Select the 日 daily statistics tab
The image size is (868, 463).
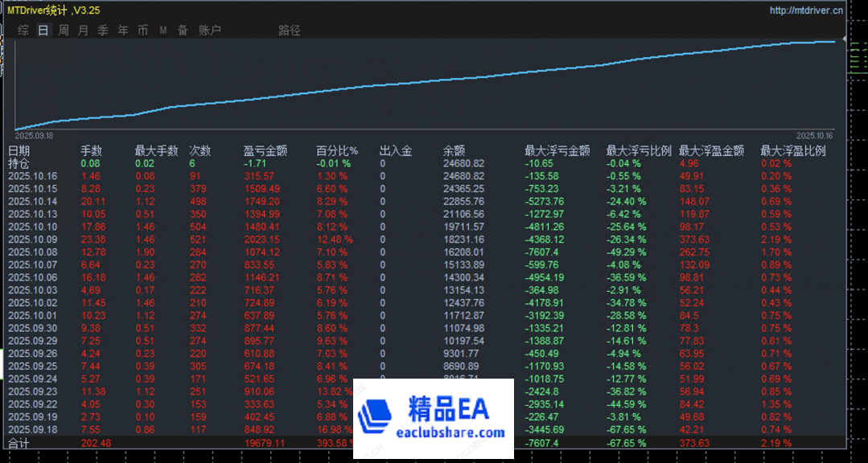(x=43, y=31)
